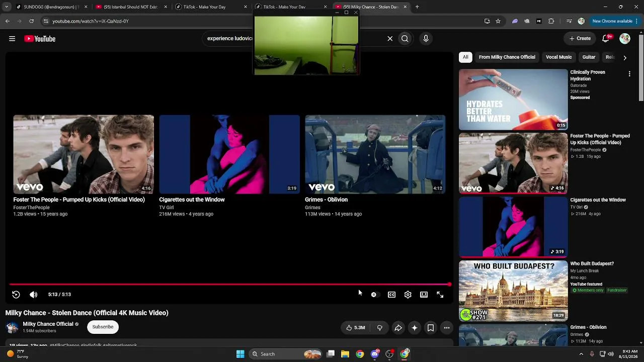Open the Chrome profile avatar

click(581, 21)
